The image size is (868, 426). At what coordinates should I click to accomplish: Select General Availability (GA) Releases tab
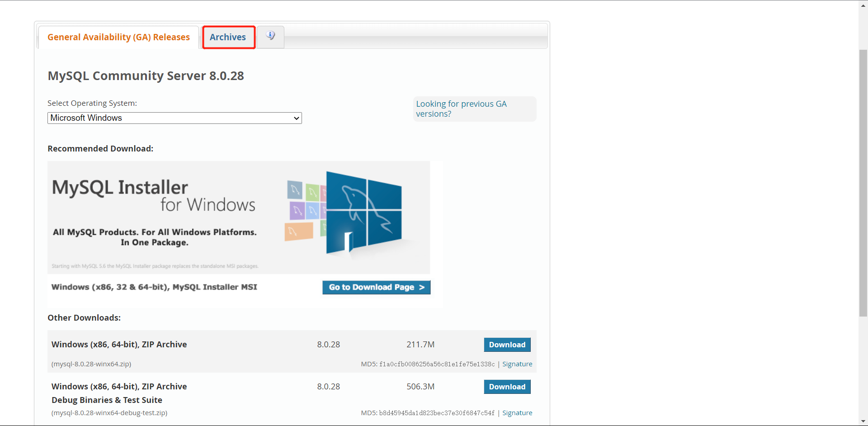click(118, 37)
